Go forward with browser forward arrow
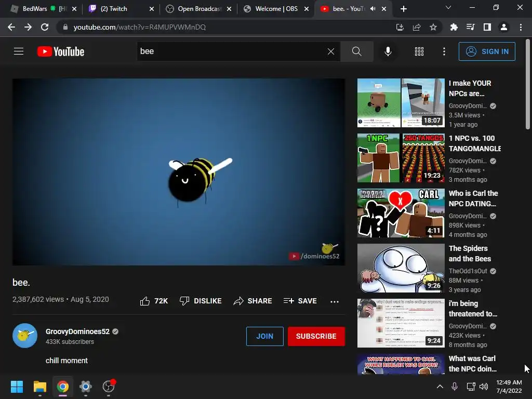This screenshot has height=399, width=532. 28,27
